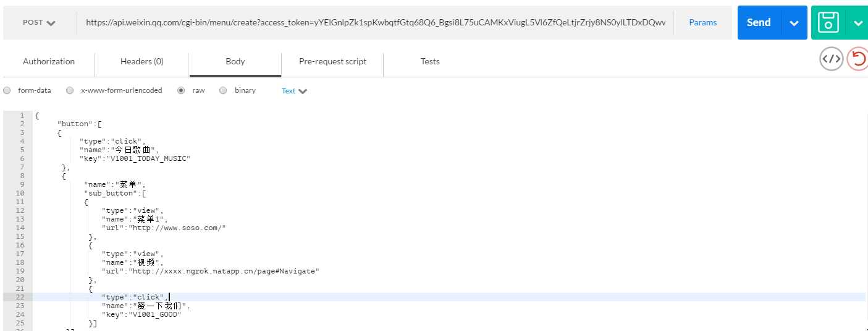Open the save options dropdown arrow
This screenshot has height=331, width=868.
tap(857, 23)
